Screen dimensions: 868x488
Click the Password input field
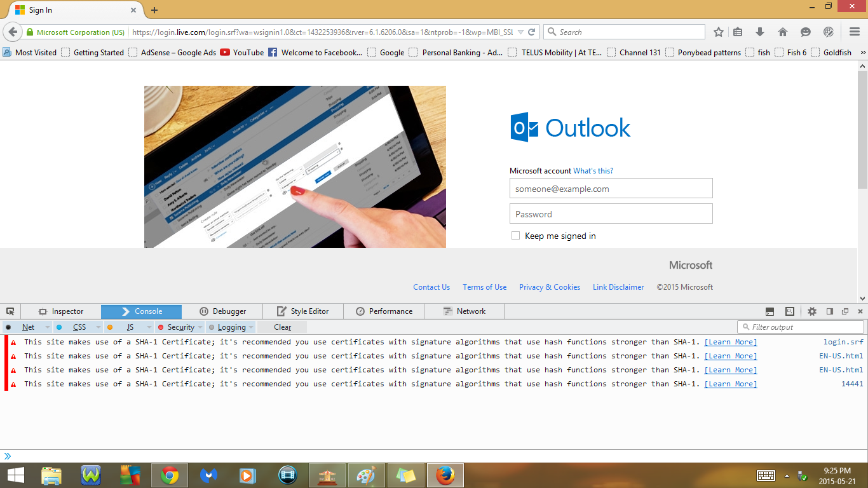(611, 213)
